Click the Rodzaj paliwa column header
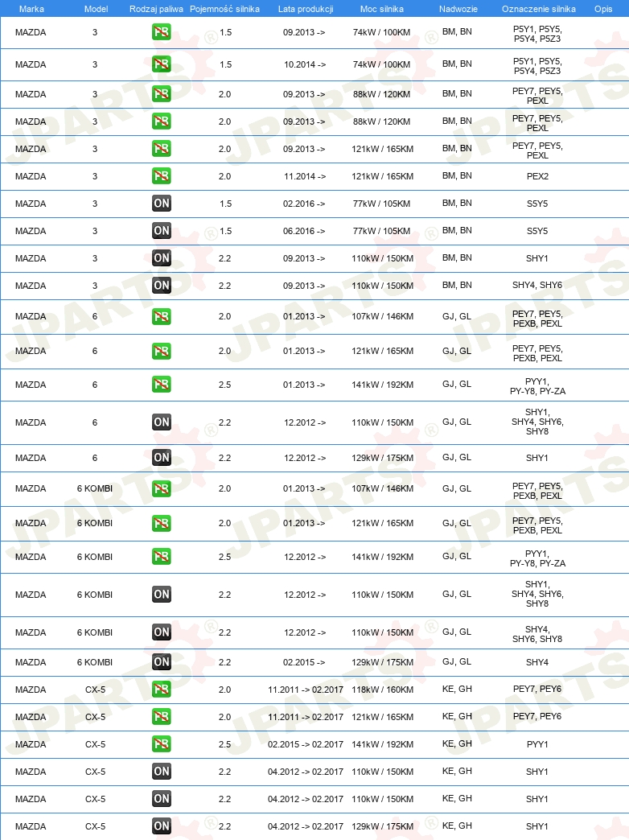The height and width of the screenshot is (840, 629). click(156, 9)
